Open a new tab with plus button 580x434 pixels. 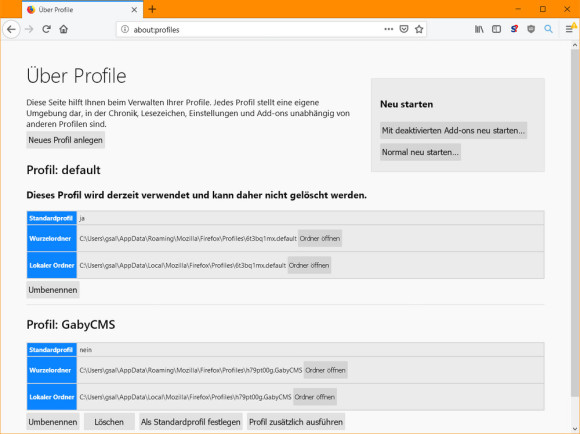pos(152,9)
